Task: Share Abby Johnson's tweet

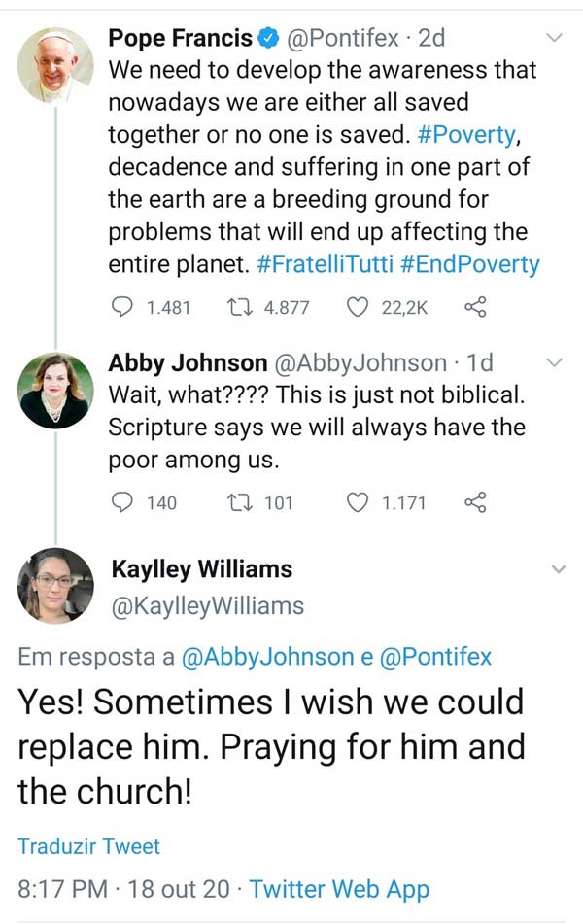Action: [x=475, y=502]
